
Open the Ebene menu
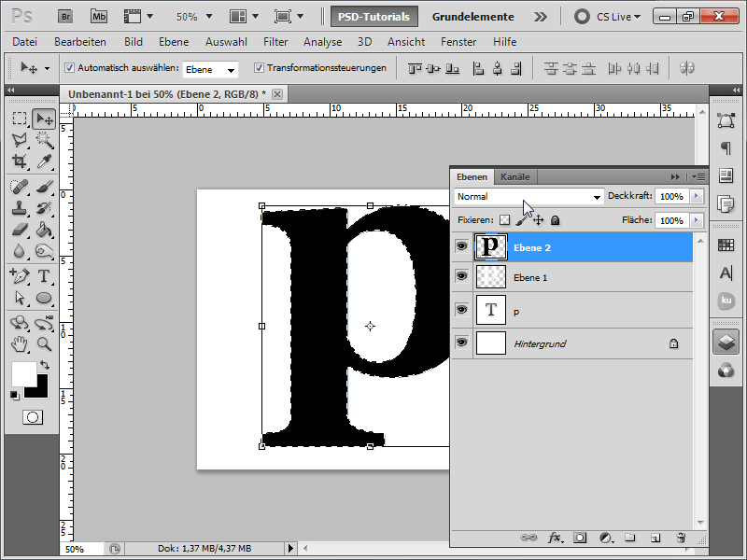tap(174, 42)
